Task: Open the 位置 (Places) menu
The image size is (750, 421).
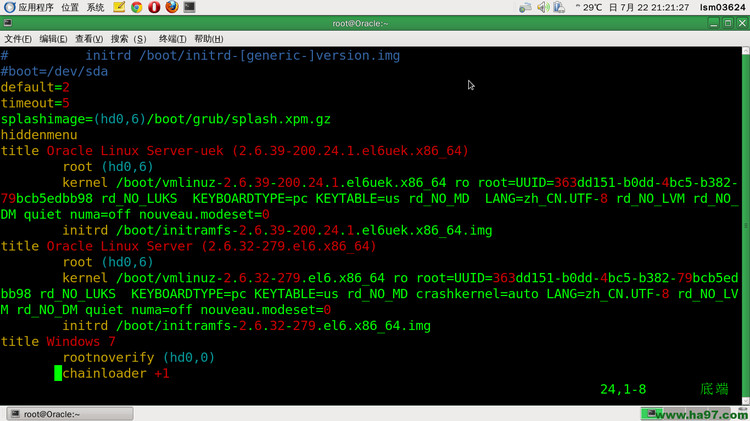Action: 70,7
